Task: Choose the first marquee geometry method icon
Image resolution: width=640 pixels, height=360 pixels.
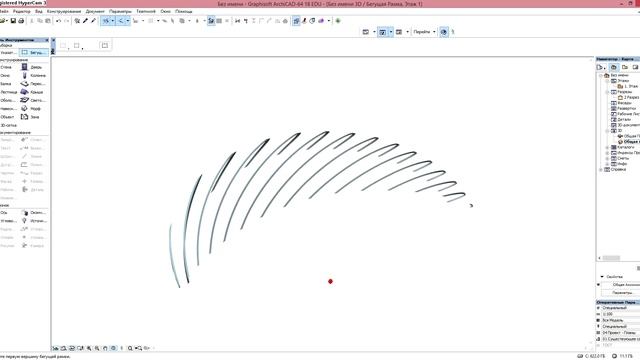Action: coord(63,46)
